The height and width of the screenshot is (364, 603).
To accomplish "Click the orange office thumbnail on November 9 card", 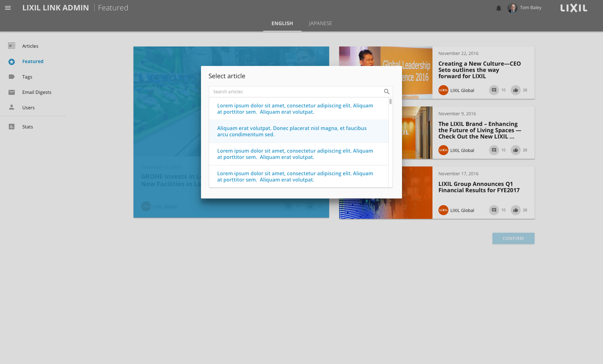I will [x=417, y=133].
